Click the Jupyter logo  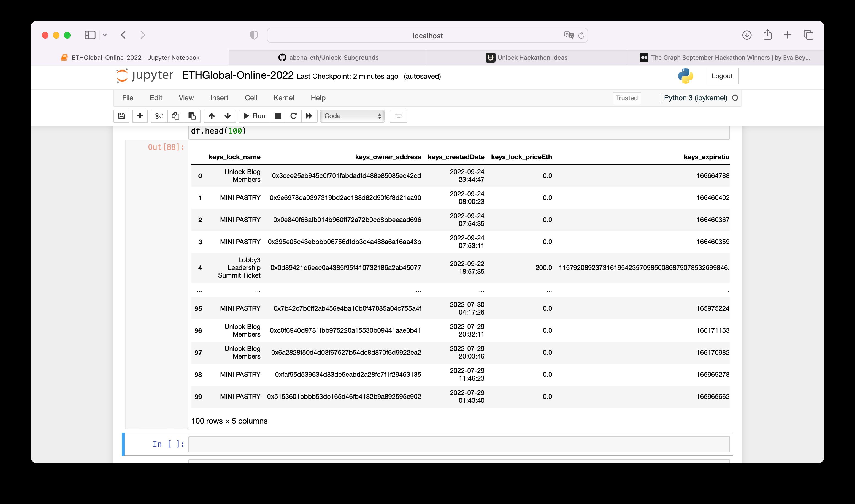pos(145,75)
